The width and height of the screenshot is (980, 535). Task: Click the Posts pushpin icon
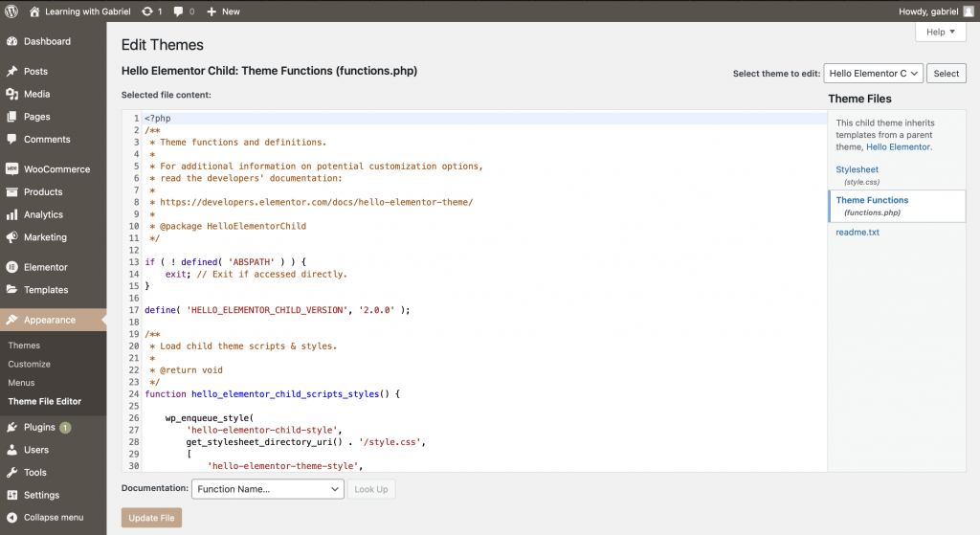tap(11, 71)
